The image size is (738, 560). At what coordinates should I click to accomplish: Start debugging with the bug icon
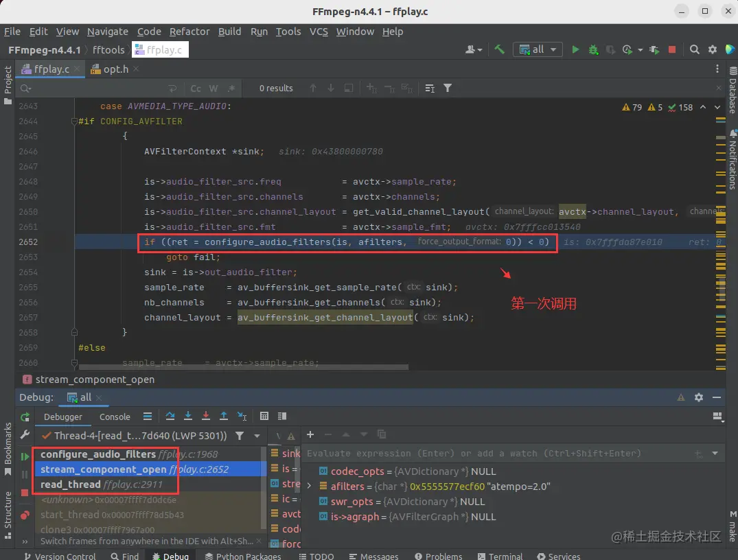[593, 49]
